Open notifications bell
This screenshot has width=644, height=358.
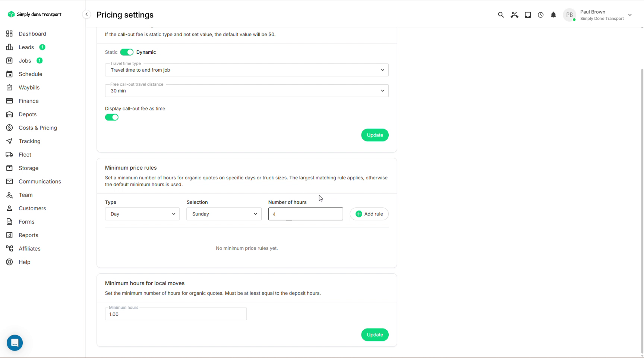[x=553, y=15]
